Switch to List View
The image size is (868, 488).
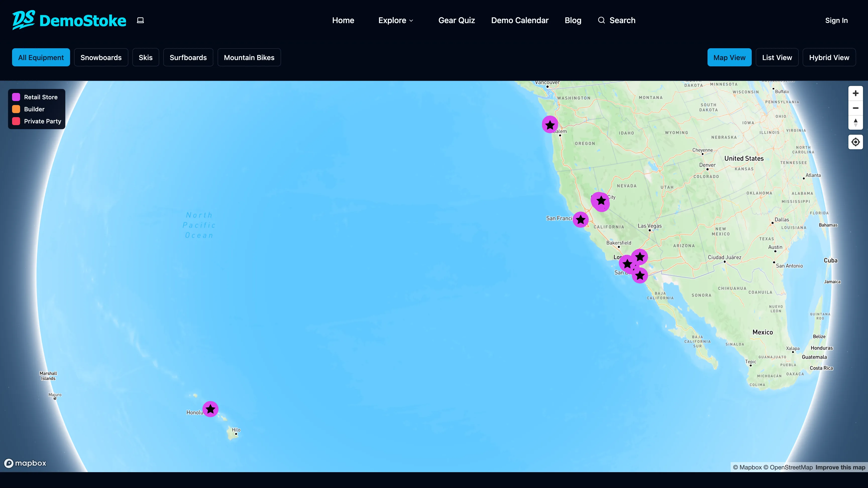click(777, 58)
